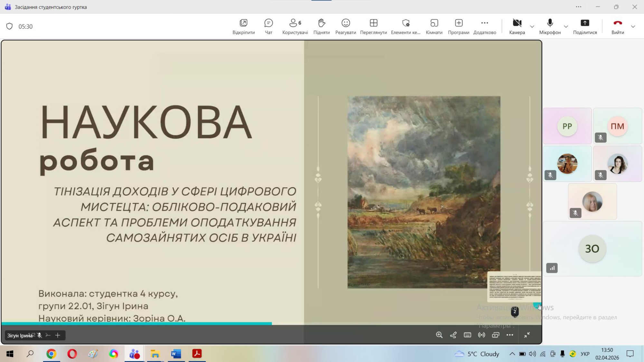Expand microphone options arrow next to Мікрофон
The height and width of the screenshot is (362, 644).
point(566,26)
